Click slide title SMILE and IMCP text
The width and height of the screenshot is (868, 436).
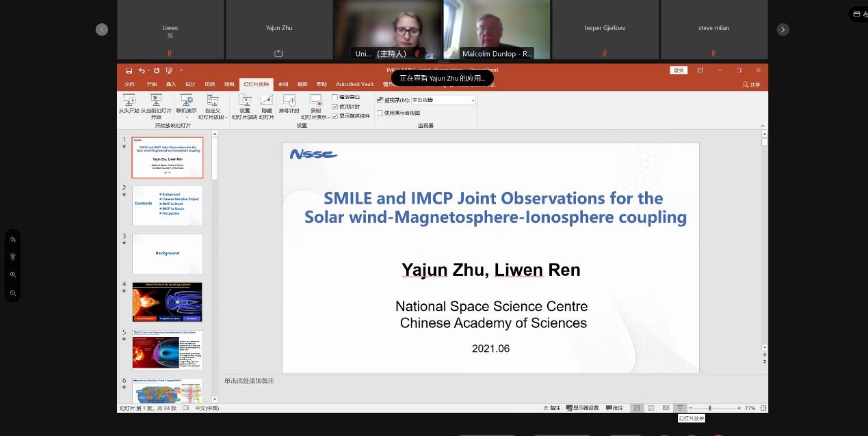(x=495, y=208)
